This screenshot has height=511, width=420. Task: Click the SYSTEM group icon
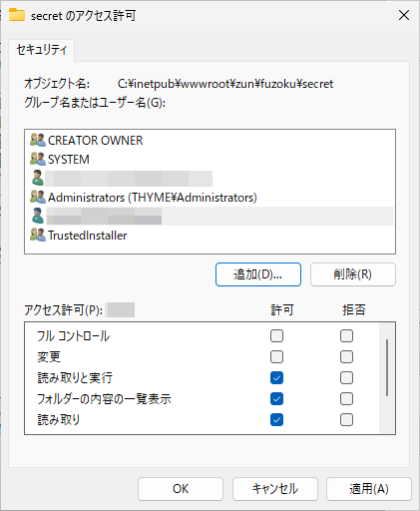(38, 159)
